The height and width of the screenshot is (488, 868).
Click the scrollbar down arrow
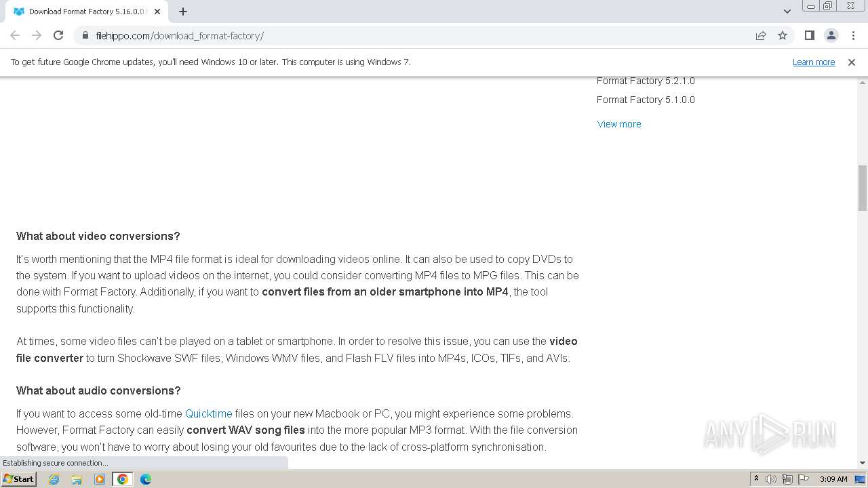click(863, 463)
